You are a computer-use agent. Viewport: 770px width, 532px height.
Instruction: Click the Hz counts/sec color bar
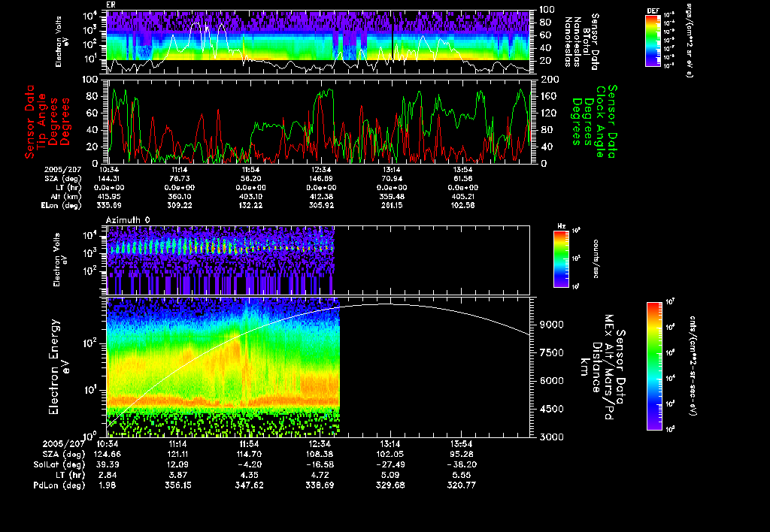point(560,258)
